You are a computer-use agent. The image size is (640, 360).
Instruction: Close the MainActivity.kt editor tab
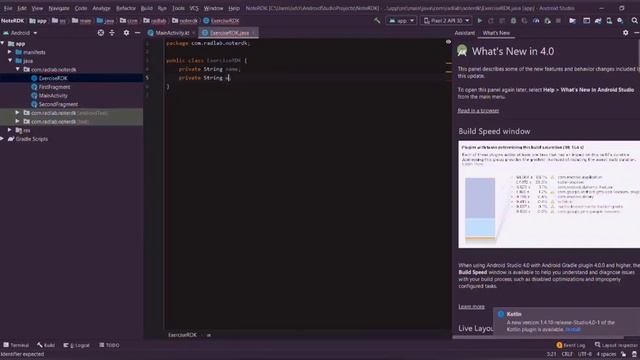[193, 33]
